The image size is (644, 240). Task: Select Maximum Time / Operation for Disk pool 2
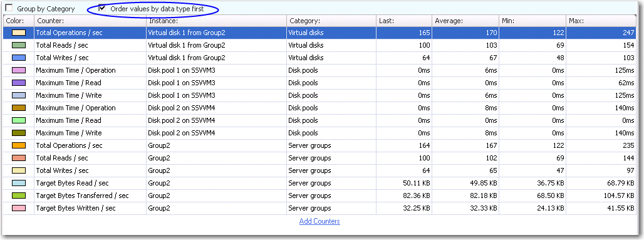[76, 108]
